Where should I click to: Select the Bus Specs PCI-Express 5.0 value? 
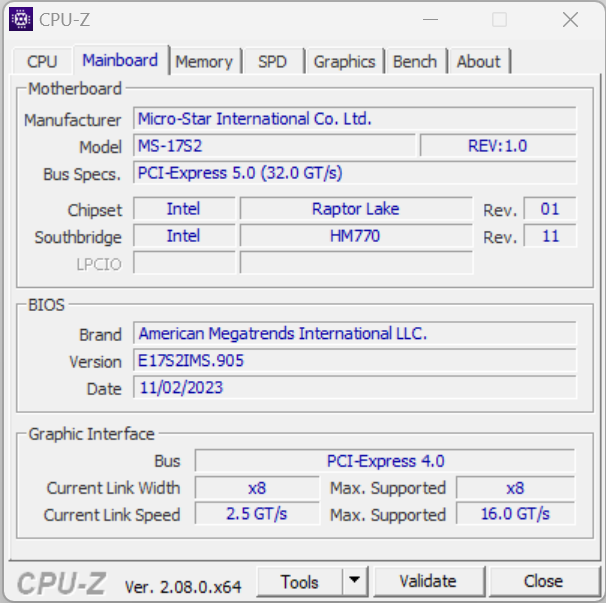[354, 172]
